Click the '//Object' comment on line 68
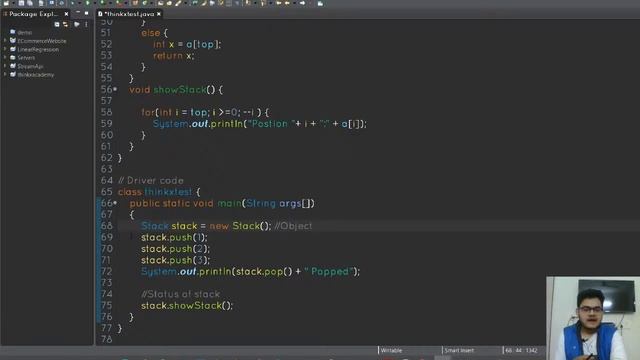The width and height of the screenshot is (640, 360). pyautogui.click(x=293, y=226)
